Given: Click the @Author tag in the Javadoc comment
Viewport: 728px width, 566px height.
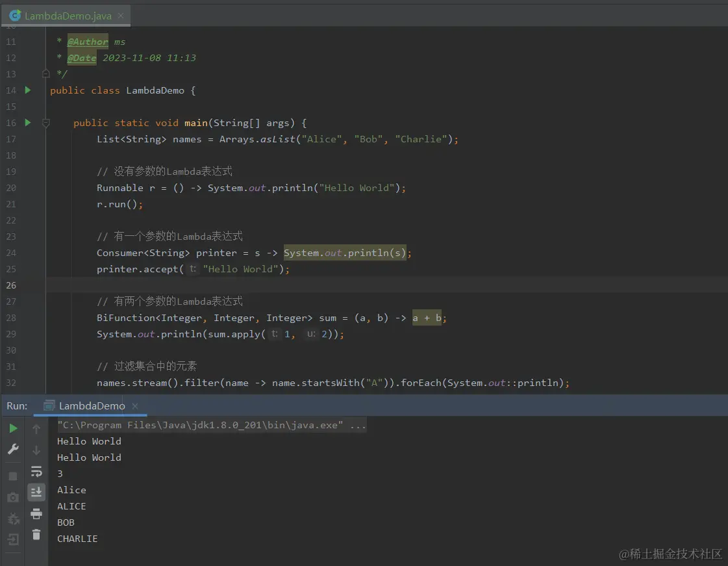Looking at the screenshot, I should click(x=88, y=42).
